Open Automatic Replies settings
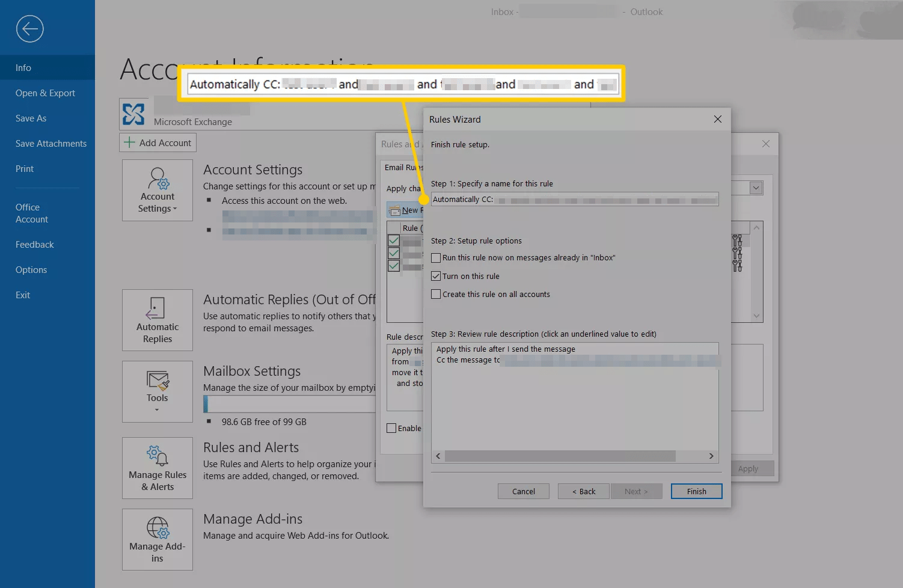903x588 pixels. click(158, 320)
